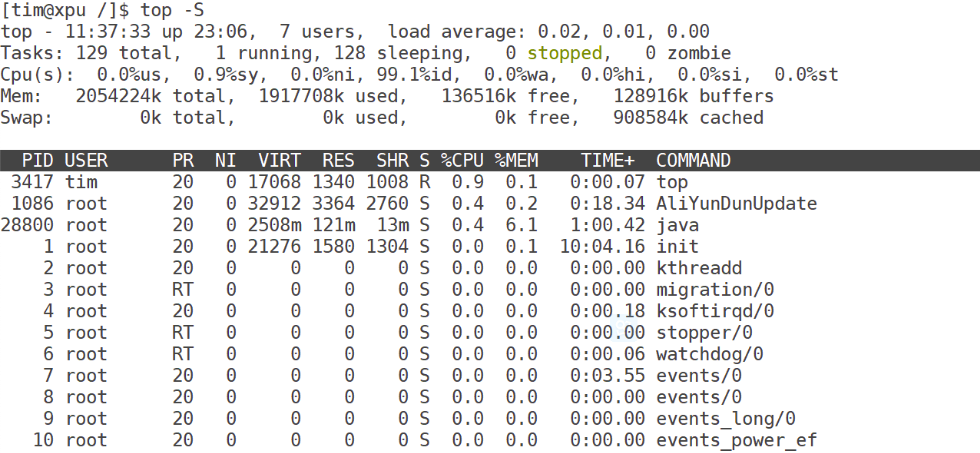Image resolution: width=980 pixels, height=453 pixels.
Task: Click the green "stopped" word in Tasks line
Action: (565, 53)
